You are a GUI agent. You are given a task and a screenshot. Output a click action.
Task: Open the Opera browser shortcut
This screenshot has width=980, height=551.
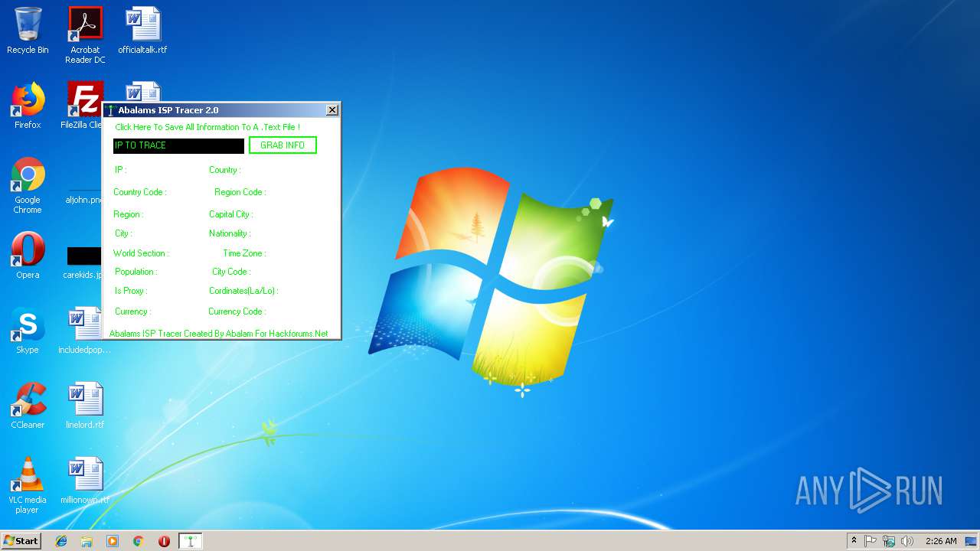[28, 256]
